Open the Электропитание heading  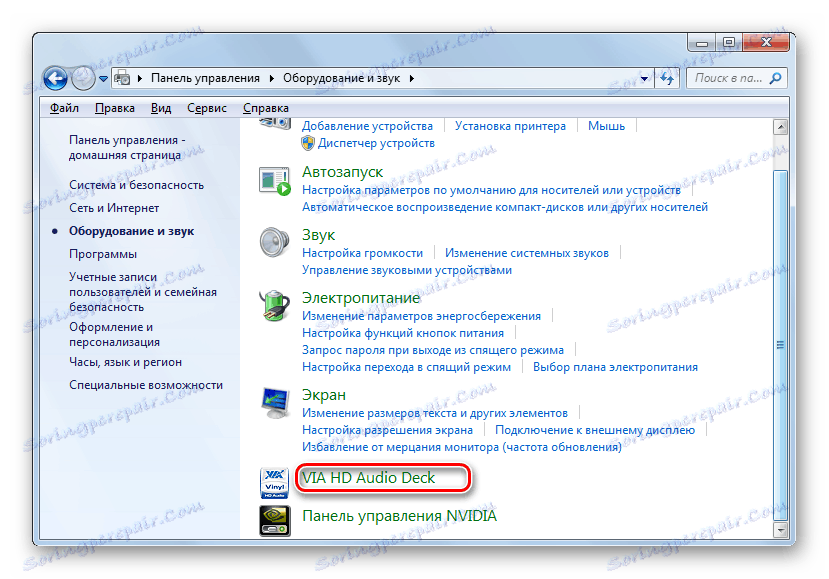[x=361, y=298]
